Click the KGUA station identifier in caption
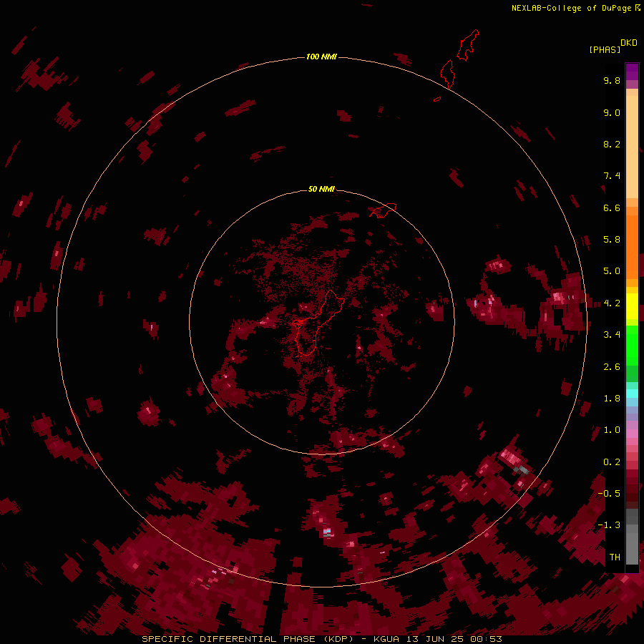This screenshot has width=644, height=644. pyautogui.click(x=386, y=639)
